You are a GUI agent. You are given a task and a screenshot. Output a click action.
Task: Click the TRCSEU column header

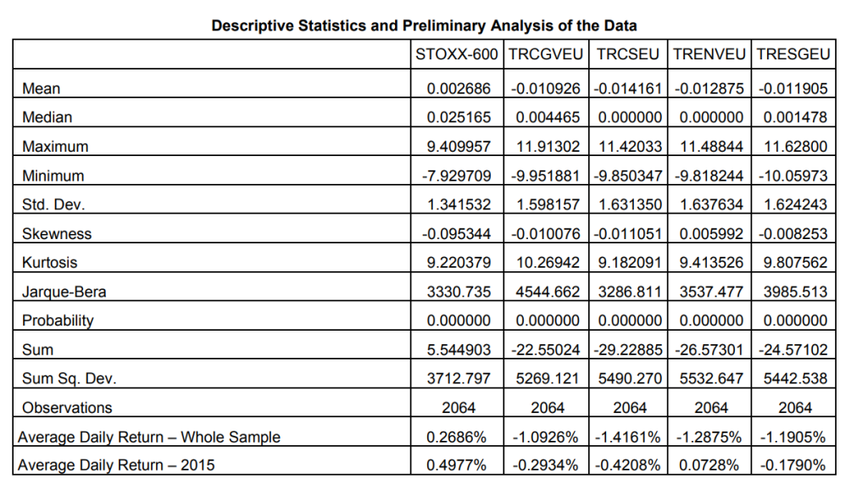click(628, 54)
